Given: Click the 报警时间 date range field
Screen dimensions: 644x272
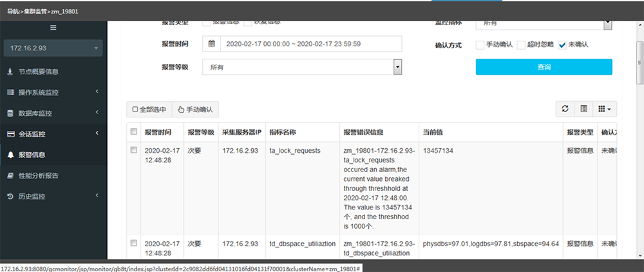Looking at the screenshot, I should 311,44.
